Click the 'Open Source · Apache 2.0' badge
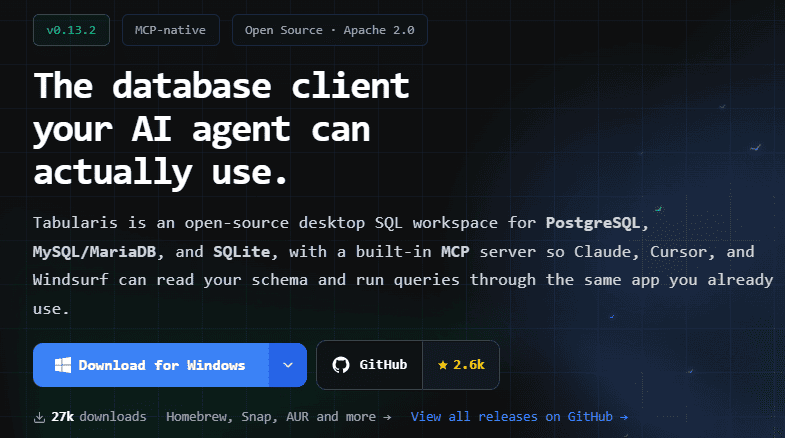 pyautogui.click(x=329, y=30)
